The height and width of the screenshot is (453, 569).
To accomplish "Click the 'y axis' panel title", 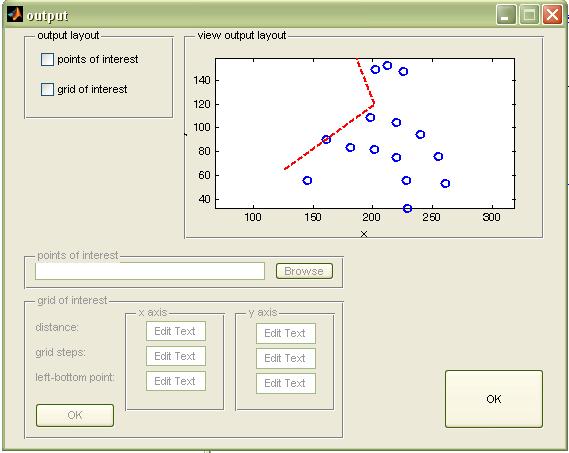I will coord(263,313).
